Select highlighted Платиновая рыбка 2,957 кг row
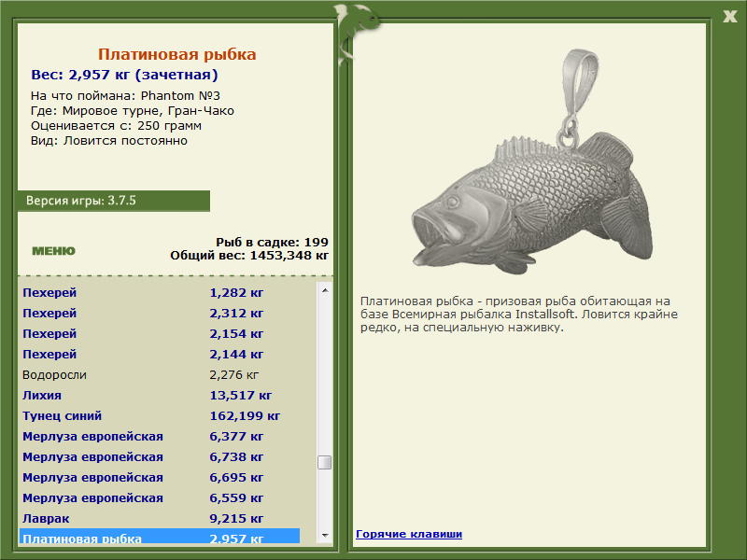 160,536
